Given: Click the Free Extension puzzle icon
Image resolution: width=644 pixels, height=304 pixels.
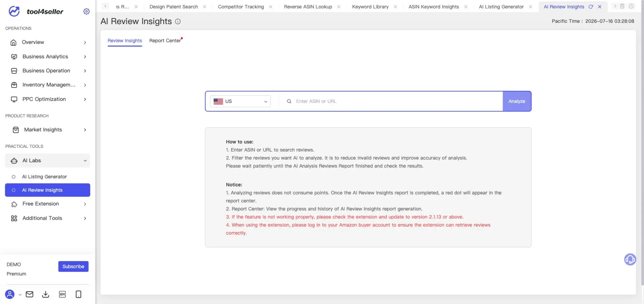Looking at the screenshot, I should (14, 204).
